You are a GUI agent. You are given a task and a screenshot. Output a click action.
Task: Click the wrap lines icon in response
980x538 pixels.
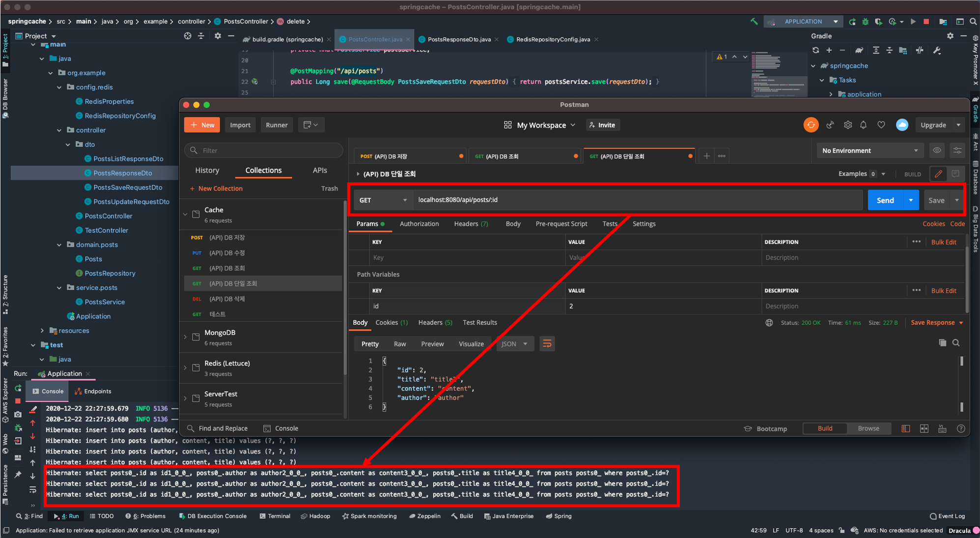click(x=547, y=343)
